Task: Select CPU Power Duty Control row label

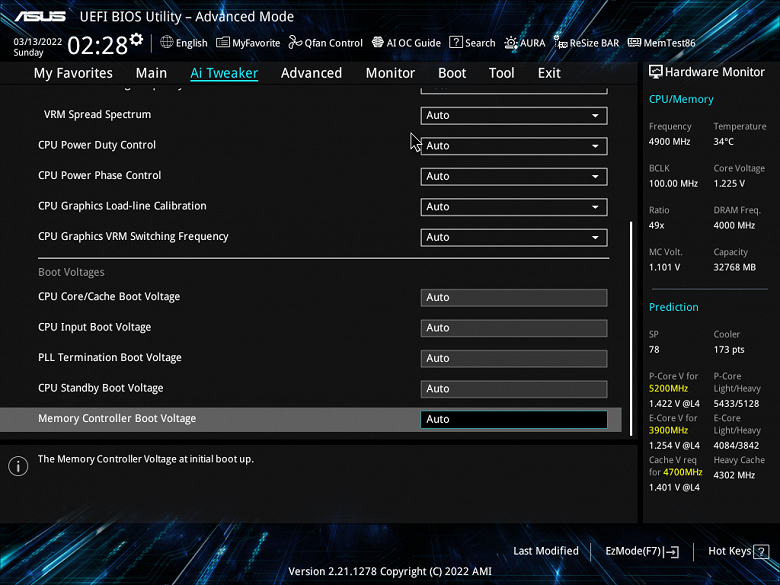Action: pos(97,145)
